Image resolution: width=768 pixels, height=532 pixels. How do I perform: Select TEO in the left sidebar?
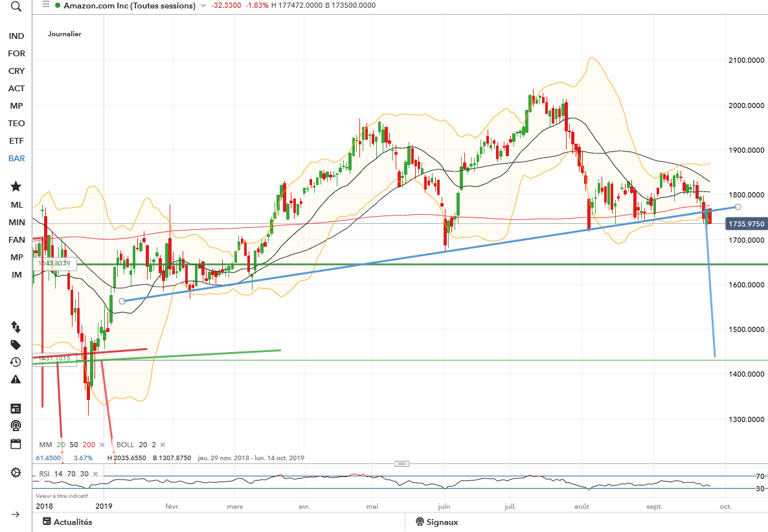tap(16, 124)
